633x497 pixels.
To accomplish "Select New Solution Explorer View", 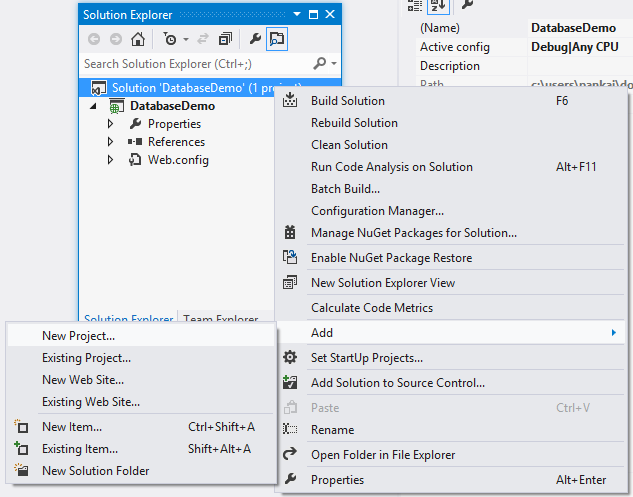I will coord(451,283).
